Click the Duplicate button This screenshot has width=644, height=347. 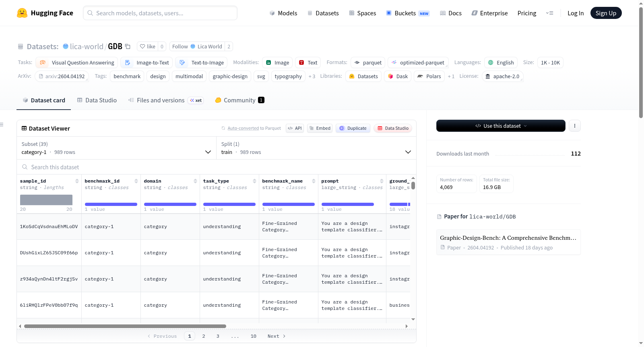coord(353,128)
